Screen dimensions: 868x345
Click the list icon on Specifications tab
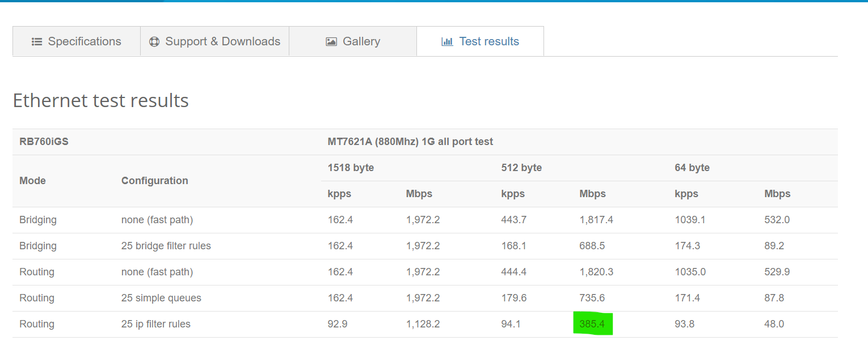pyautogui.click(x=37, y=41)
